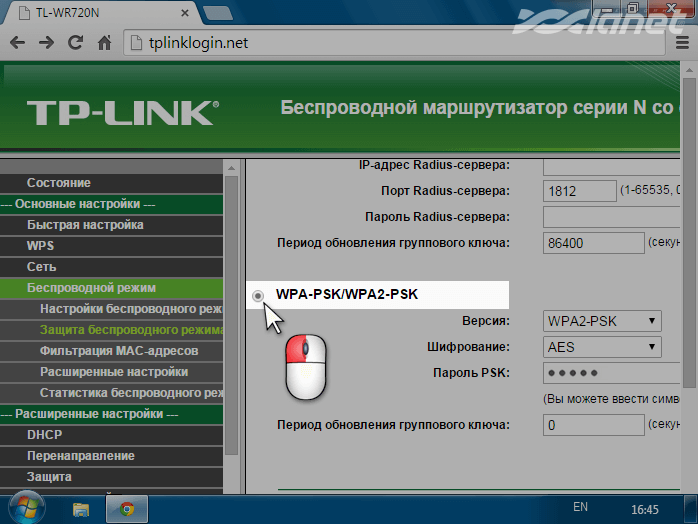Open the Защита menu item

(111, 477)
